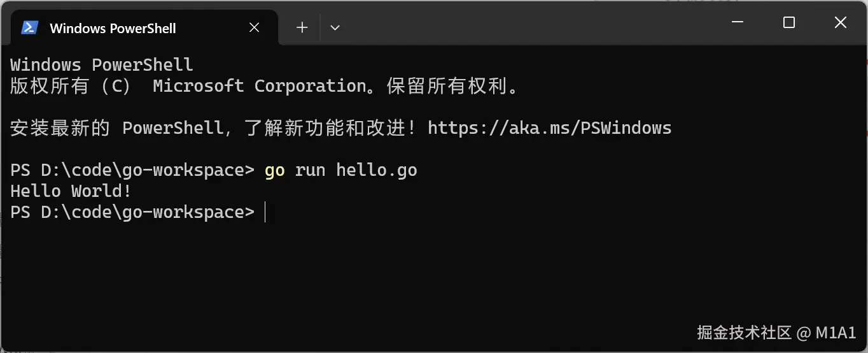868x353 pixels.
Task: Open the https://aka.ms/PSWindows link
Action: coord(549,128)
